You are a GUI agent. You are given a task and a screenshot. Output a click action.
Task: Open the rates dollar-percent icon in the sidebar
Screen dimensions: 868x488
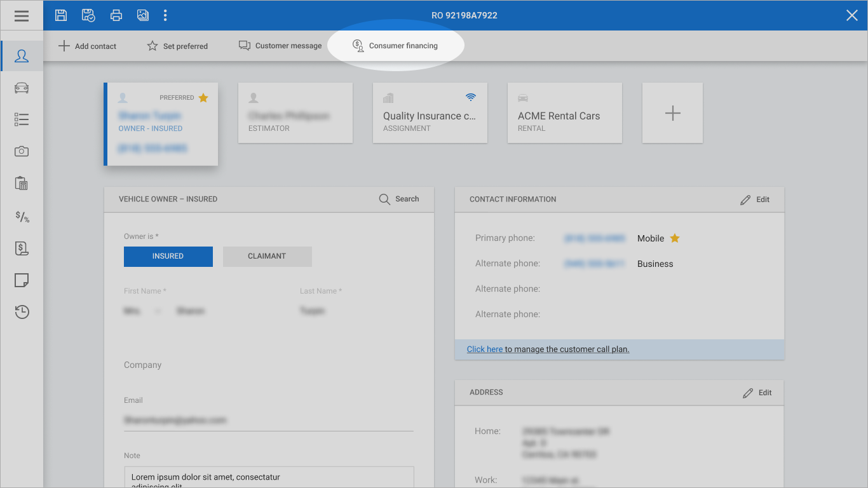[22, 216]
